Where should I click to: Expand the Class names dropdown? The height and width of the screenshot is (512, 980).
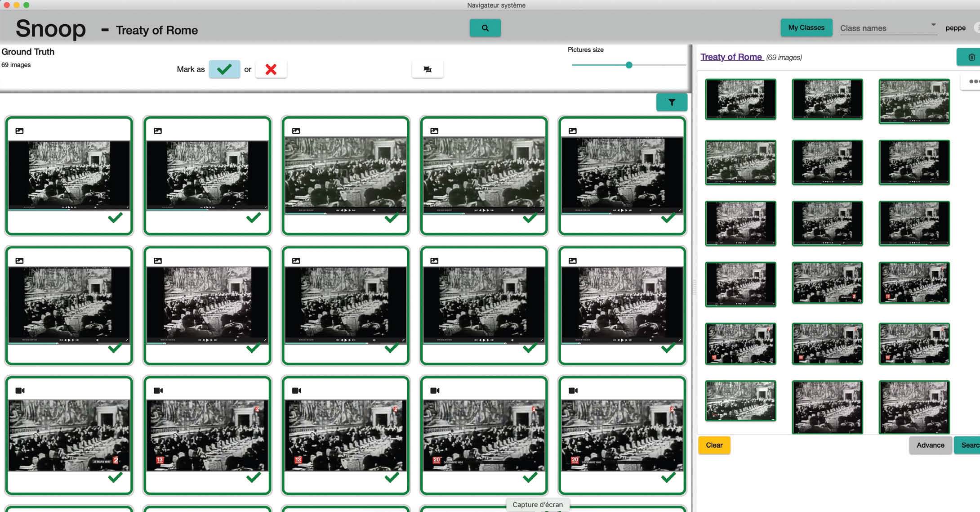pos(888,28)
